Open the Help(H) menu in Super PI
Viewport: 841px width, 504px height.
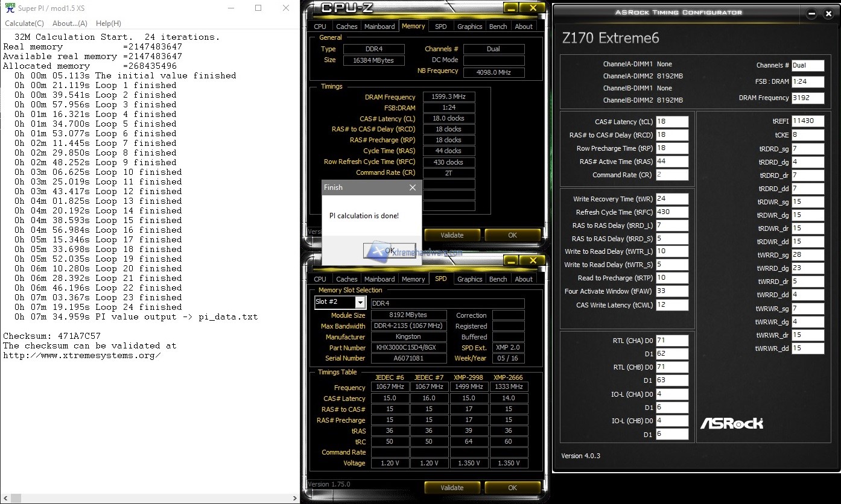(109, 24)
